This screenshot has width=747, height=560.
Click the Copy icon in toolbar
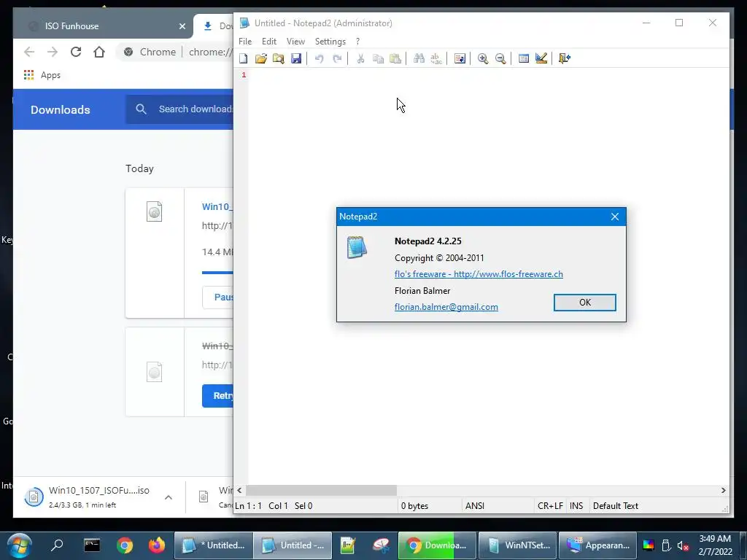point(378,58)
